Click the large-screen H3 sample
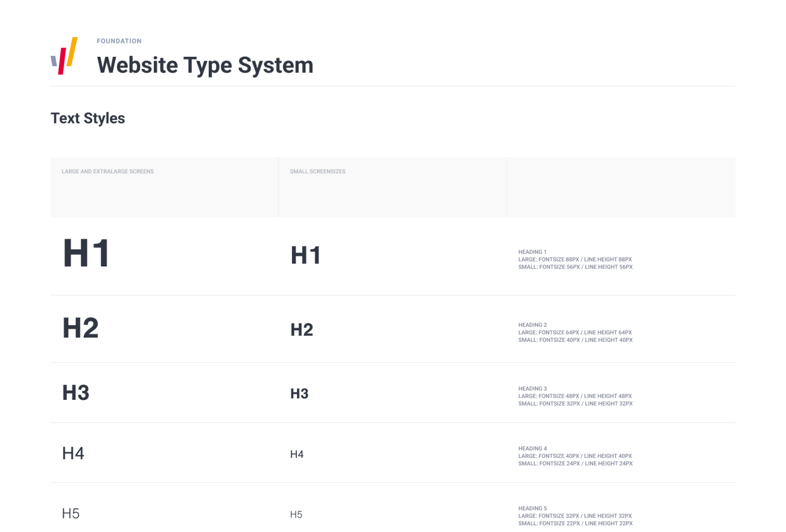The height and width of the screenshot is (532, 786). coord(76,393)
